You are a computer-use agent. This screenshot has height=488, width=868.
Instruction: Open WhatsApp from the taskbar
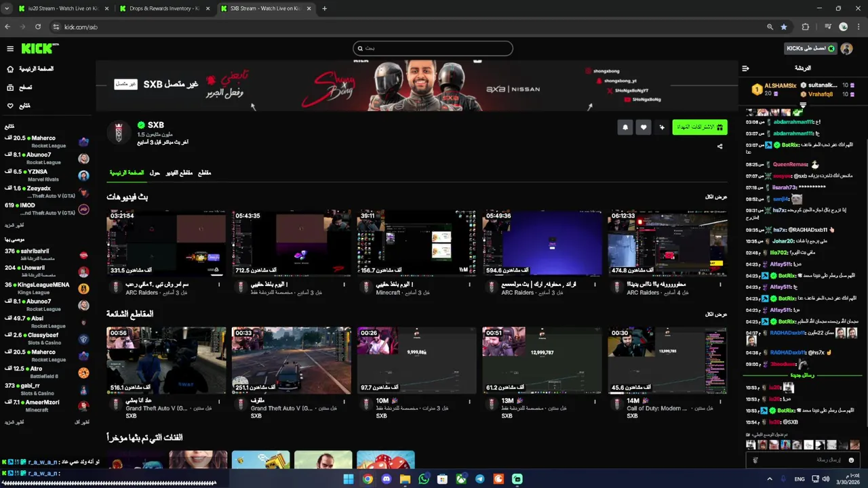pos(424,479)
